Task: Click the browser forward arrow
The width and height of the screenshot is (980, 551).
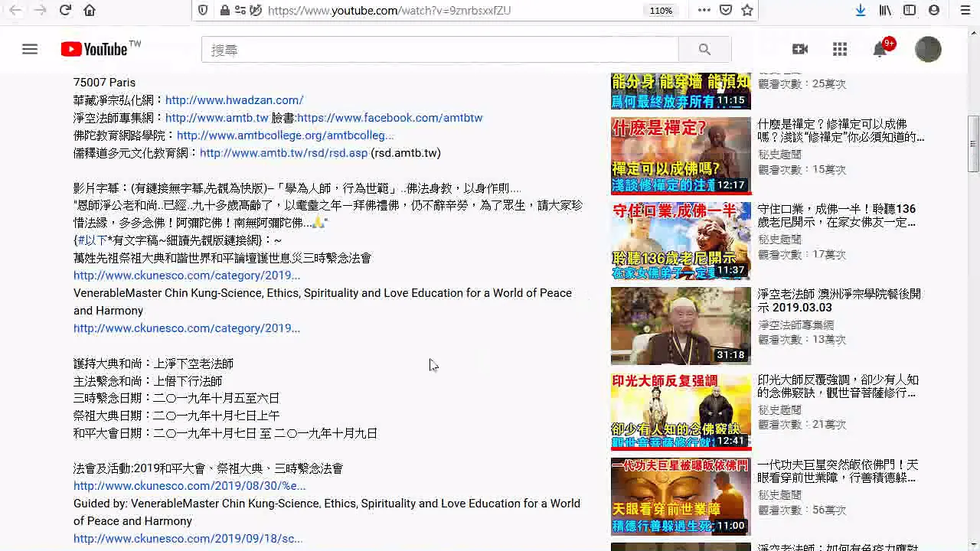Action: point(40,10)
